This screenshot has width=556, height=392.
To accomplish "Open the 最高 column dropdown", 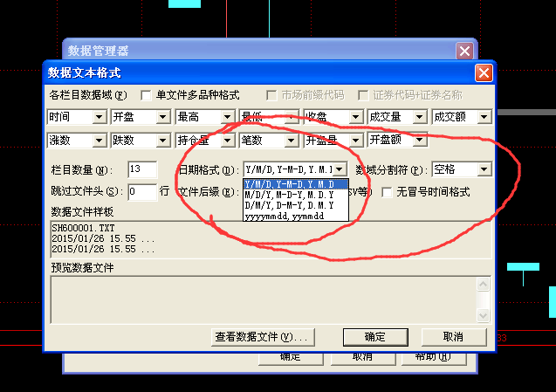I will point(227,117).
